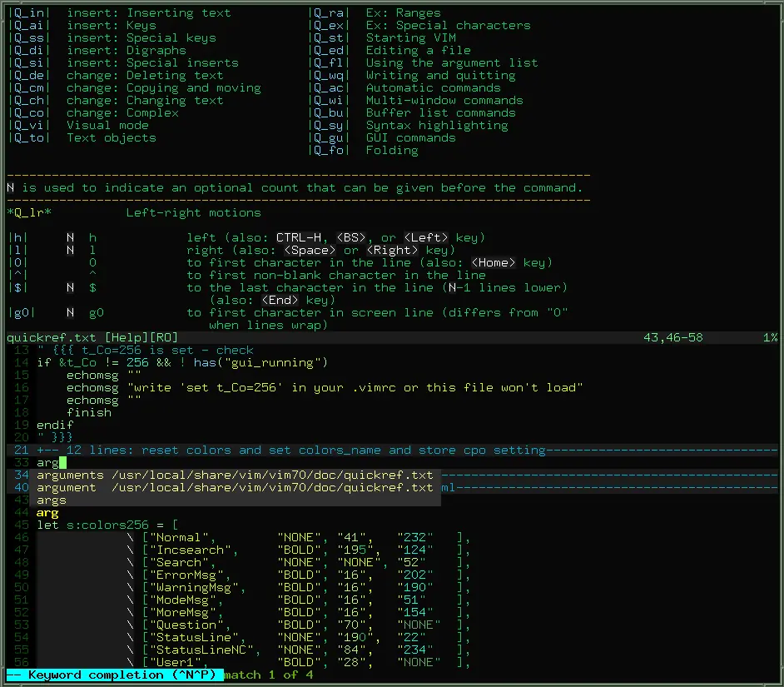Open the |Q_wq| Writing and quitting tag

(x=329, y=76)
